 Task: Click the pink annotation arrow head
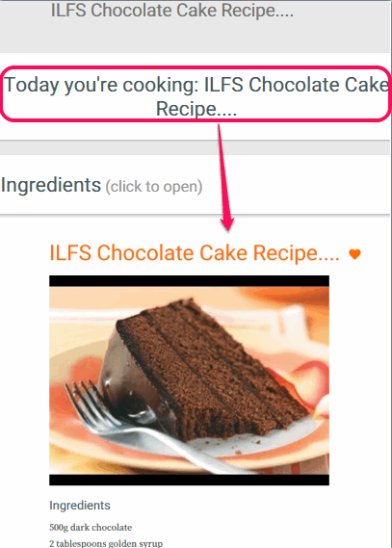pos(227,223)
